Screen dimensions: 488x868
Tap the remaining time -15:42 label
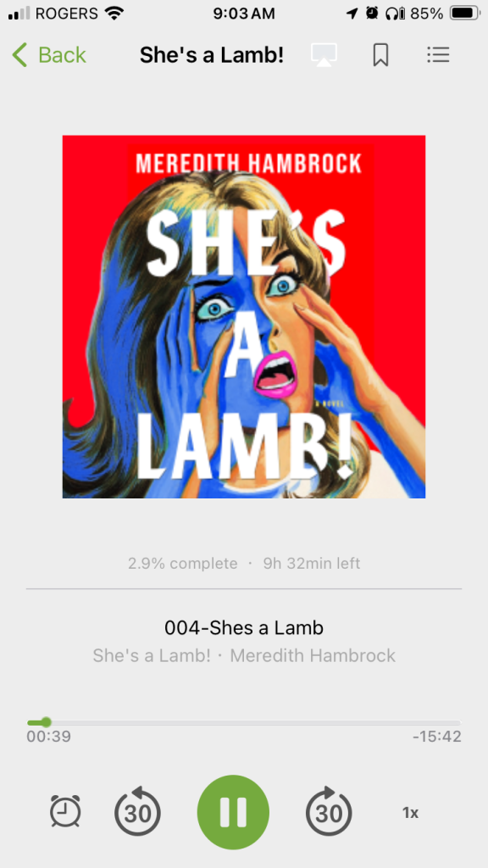point(436,737)
